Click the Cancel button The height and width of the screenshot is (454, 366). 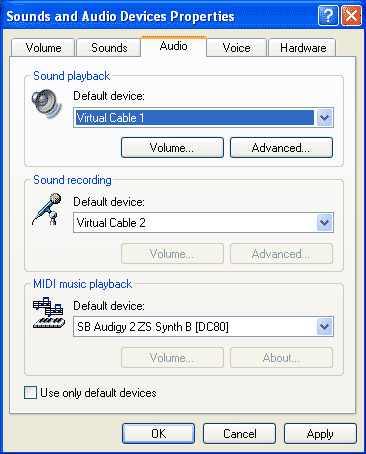click(x=239, y=433)
